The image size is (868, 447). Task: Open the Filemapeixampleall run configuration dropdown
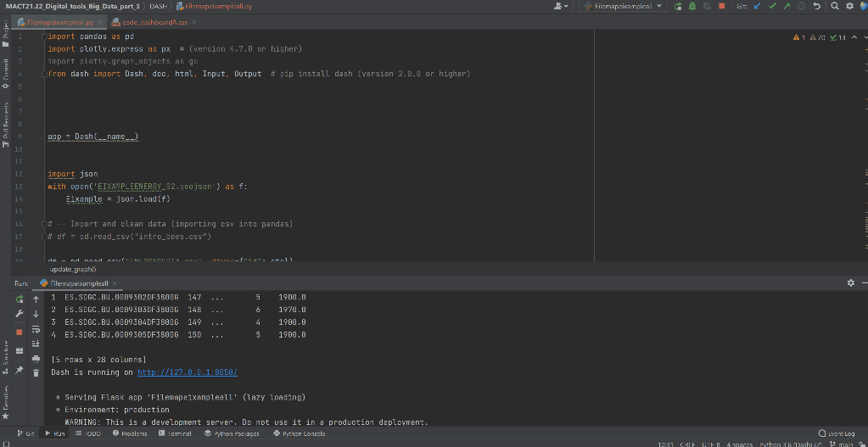(624, 6)
